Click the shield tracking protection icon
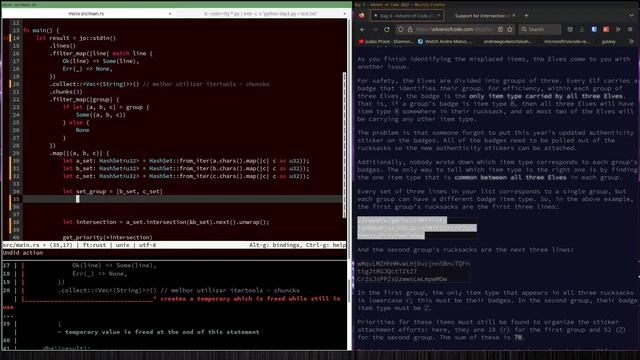640x360 pixels. (401, 29)
